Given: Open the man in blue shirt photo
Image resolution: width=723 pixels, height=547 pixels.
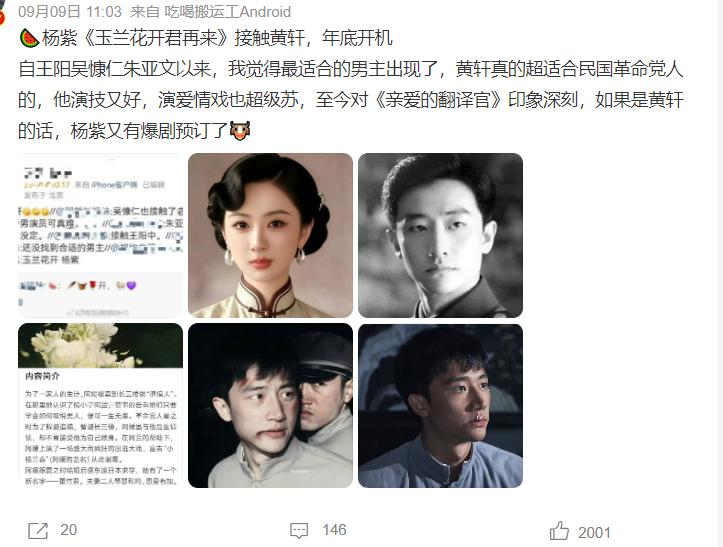Looking at the screenshot, I should (440, 405).
